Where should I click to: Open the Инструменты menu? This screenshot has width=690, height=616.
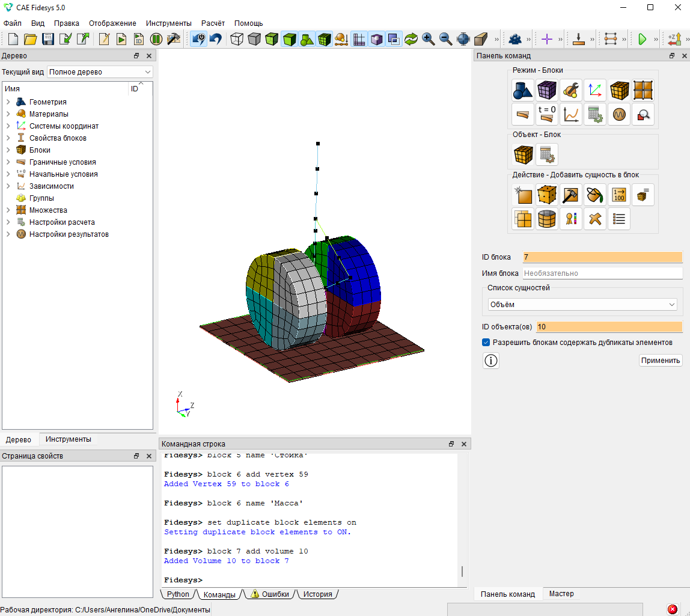click(168, 23)
